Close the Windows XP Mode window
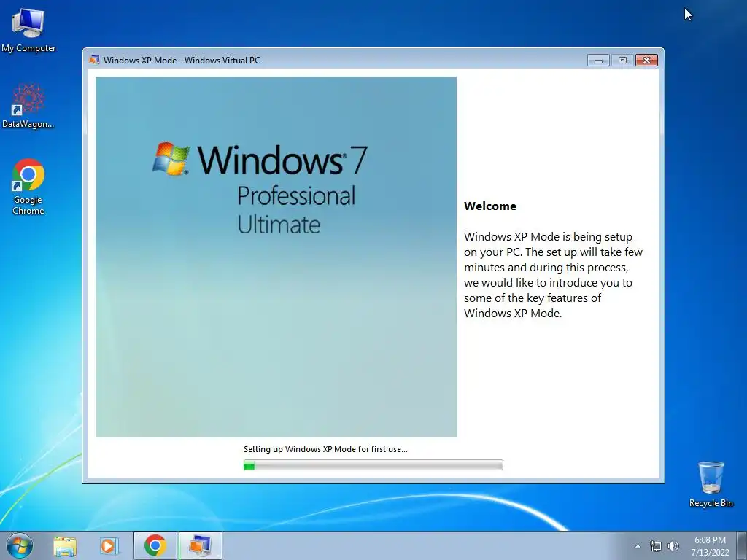Image resolution: width=747 pixels, height=560 pixels. tap(646, 61)
